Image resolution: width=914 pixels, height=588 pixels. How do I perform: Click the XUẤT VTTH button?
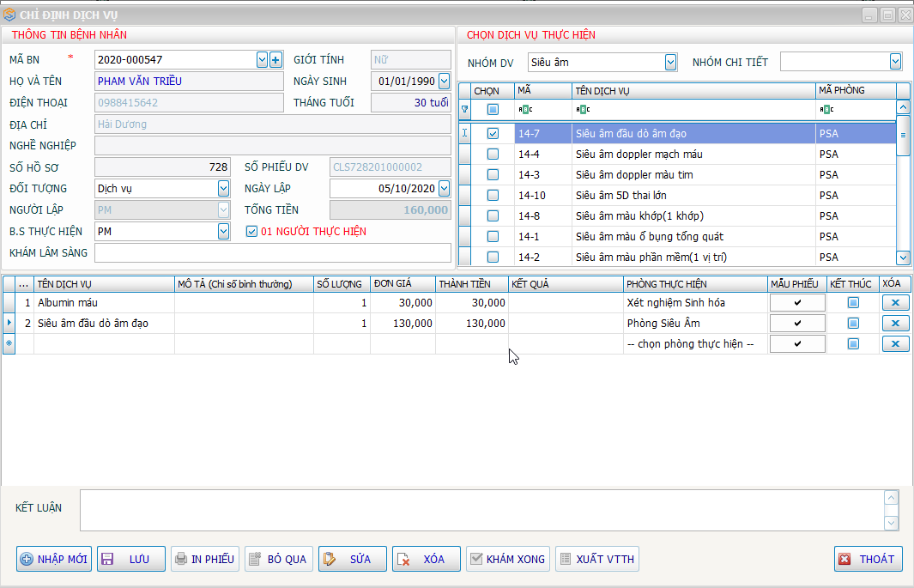(x=597, y=559)
